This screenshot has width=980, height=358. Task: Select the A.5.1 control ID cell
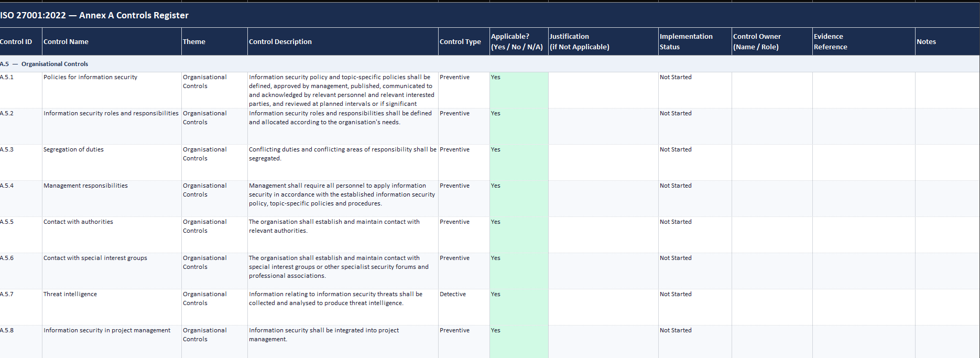(x=21, y=90)
